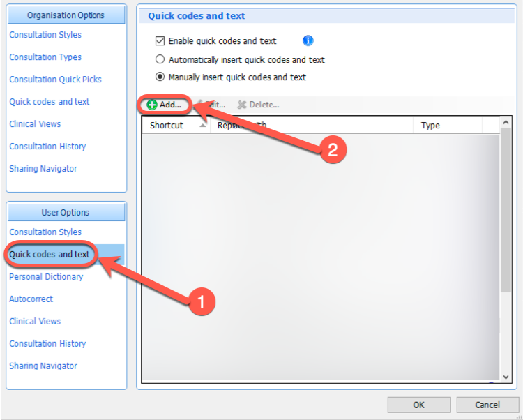Viewport: 523px width, 420px height.
Task: Open Organisation Sharing Navigator
Action: pos(43,169)
